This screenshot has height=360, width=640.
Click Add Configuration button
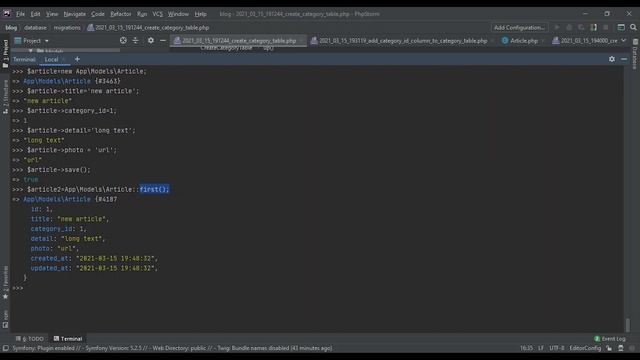click(519, 27)
